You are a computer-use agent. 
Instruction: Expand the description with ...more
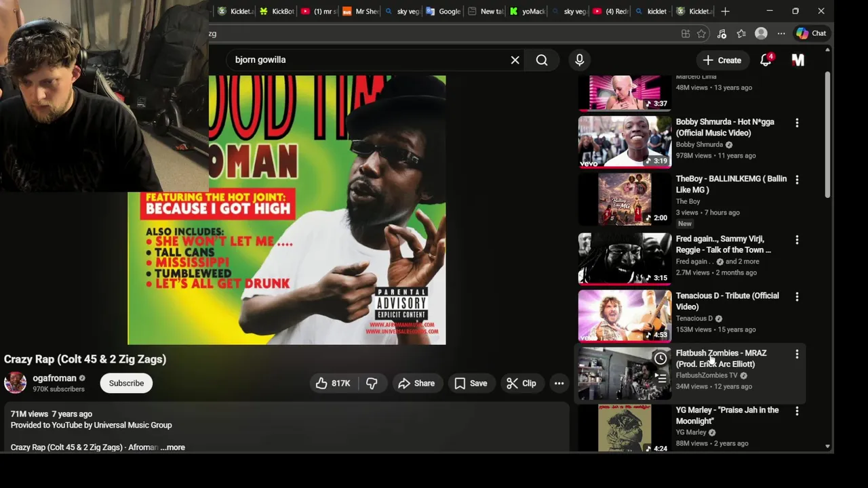pyautogui.click(x=173, y=447)
